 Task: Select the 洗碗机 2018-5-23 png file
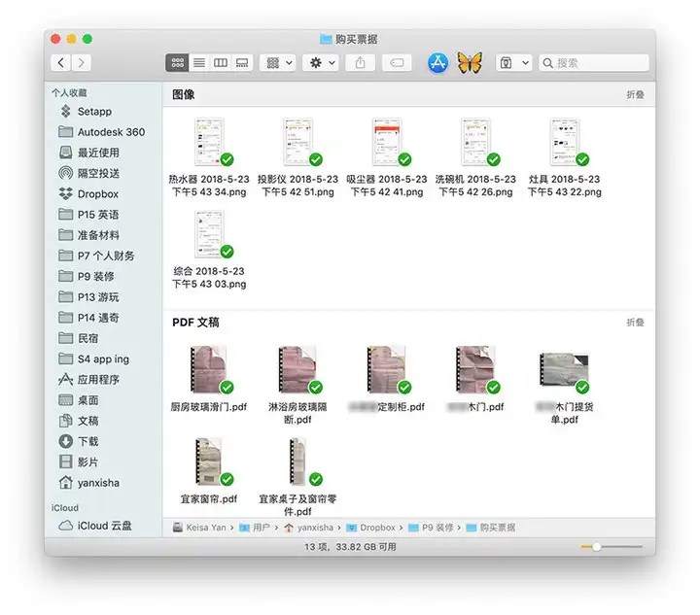[x=475, y=158]
